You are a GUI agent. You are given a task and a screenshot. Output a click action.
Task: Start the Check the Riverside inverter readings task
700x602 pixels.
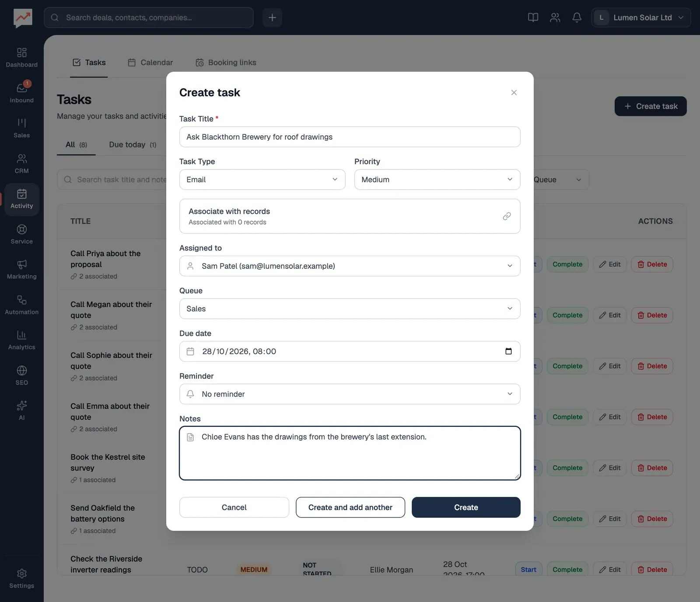[x=528, y=570]
